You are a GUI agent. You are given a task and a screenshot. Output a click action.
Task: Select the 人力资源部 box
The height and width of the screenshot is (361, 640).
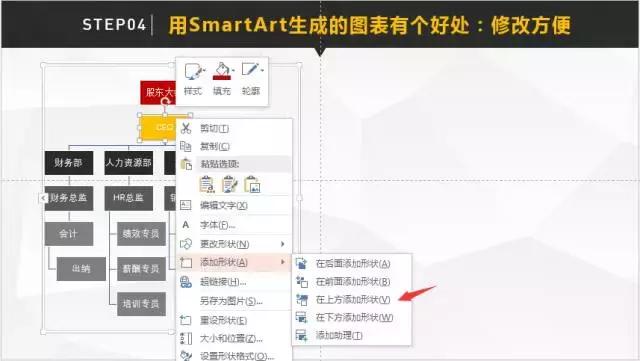(x=129, y=163)
